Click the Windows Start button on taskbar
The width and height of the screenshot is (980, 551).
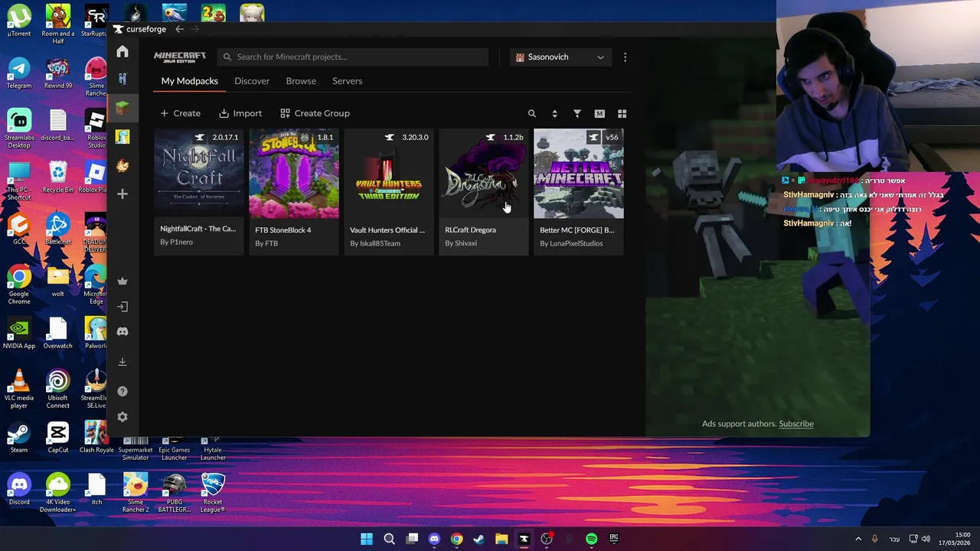tap(367, 539)
